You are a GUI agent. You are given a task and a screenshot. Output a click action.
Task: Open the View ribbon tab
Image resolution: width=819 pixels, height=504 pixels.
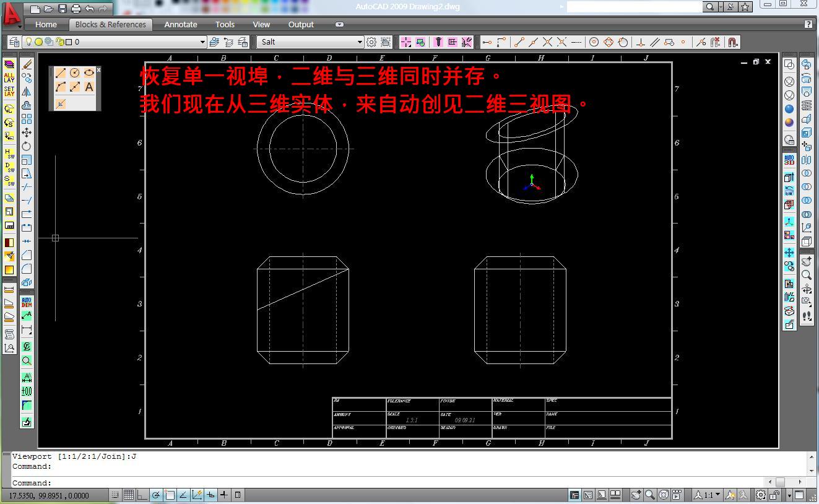coord(261,25)
